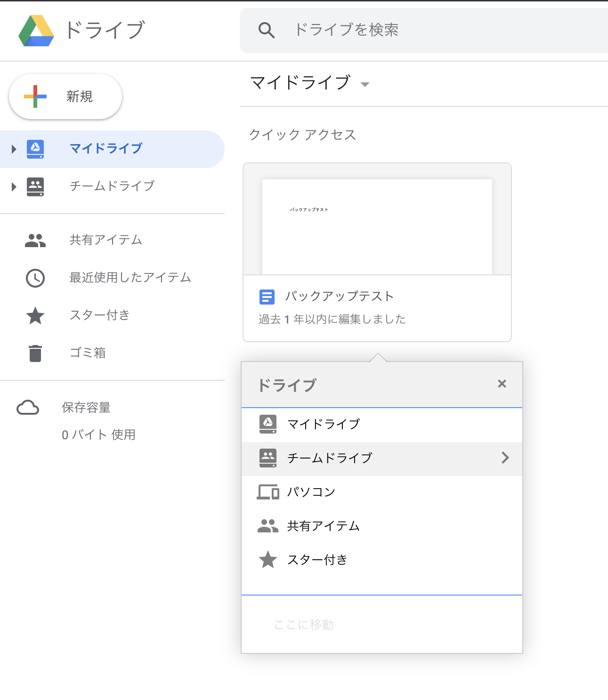Click the スター付き star icon in dialog

point(268,560)
